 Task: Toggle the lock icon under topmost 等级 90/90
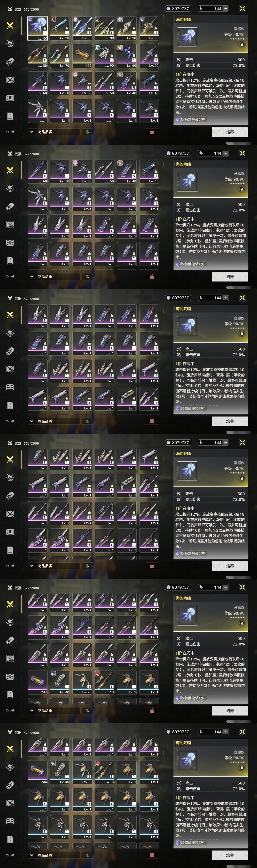pyautogui.click(x=242, y=44)
